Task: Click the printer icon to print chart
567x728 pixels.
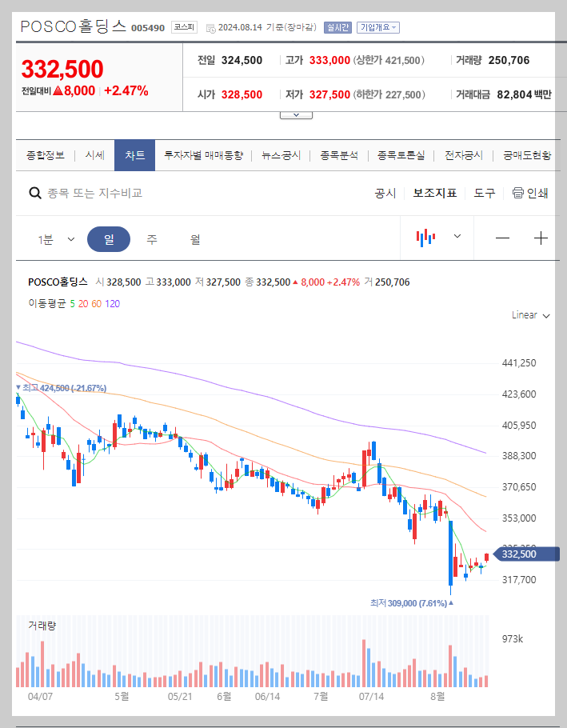Action: [x=520, y=193]
